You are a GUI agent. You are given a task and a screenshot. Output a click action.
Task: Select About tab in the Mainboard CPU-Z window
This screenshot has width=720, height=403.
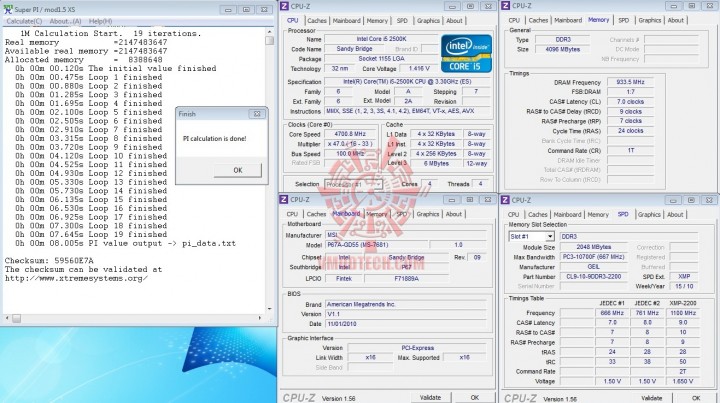tap(454, 214)
